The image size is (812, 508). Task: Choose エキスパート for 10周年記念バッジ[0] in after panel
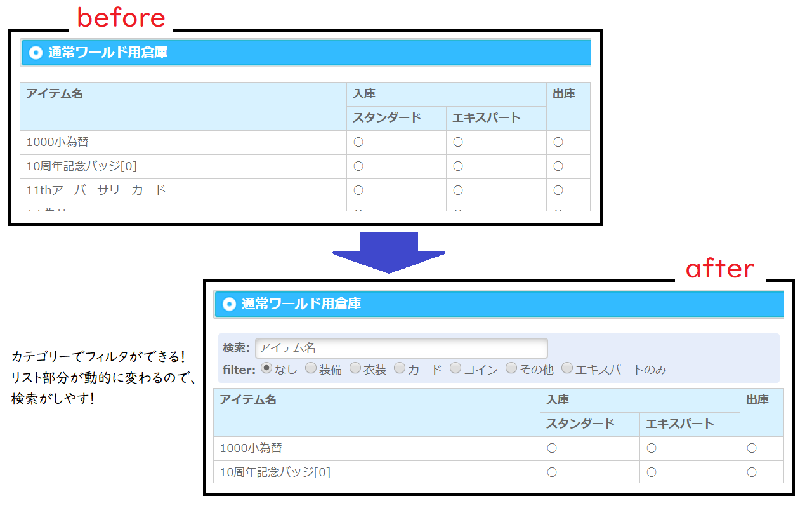(652, 472)
